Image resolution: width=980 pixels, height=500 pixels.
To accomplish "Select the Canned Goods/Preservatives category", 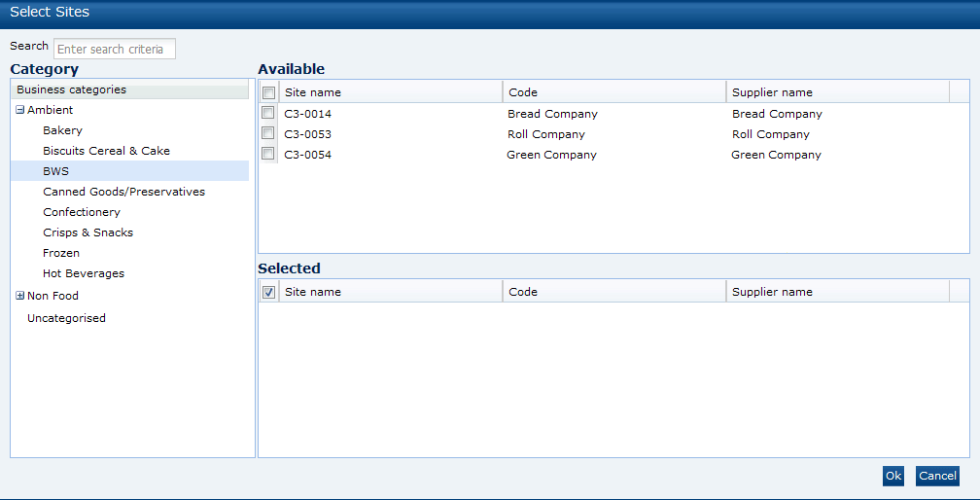I will pos(123,192).
